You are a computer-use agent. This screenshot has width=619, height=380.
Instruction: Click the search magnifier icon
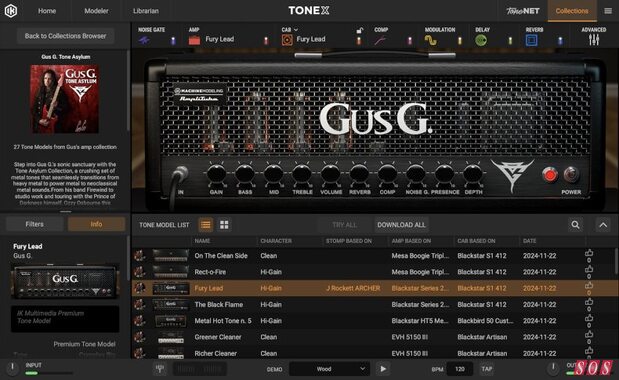tap(576, 225)
